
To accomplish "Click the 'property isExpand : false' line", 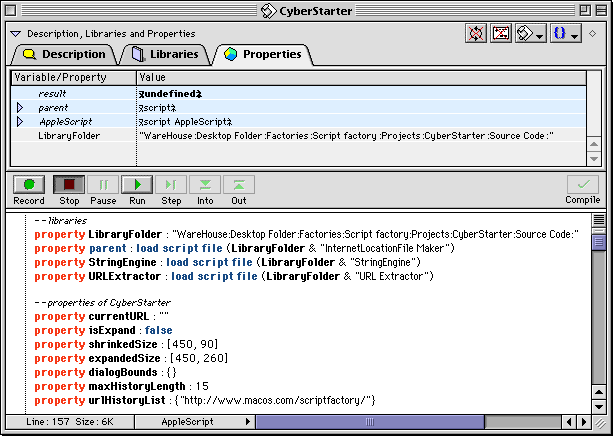I will click(104, 330).
